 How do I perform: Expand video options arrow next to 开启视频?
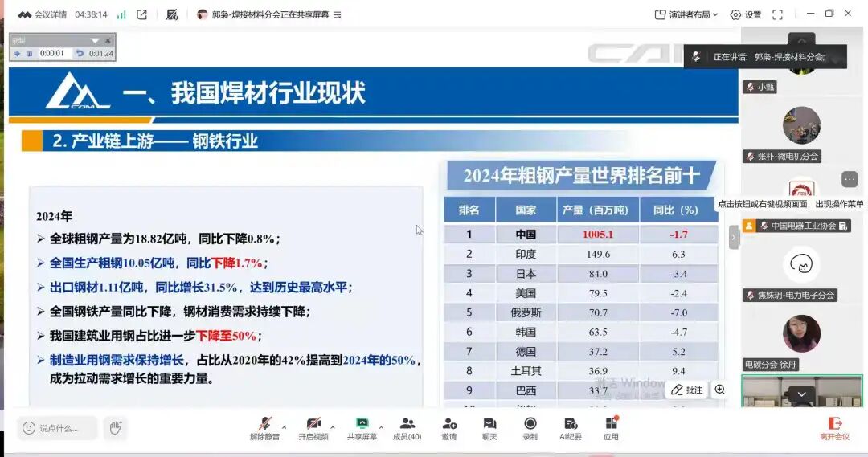332,427
